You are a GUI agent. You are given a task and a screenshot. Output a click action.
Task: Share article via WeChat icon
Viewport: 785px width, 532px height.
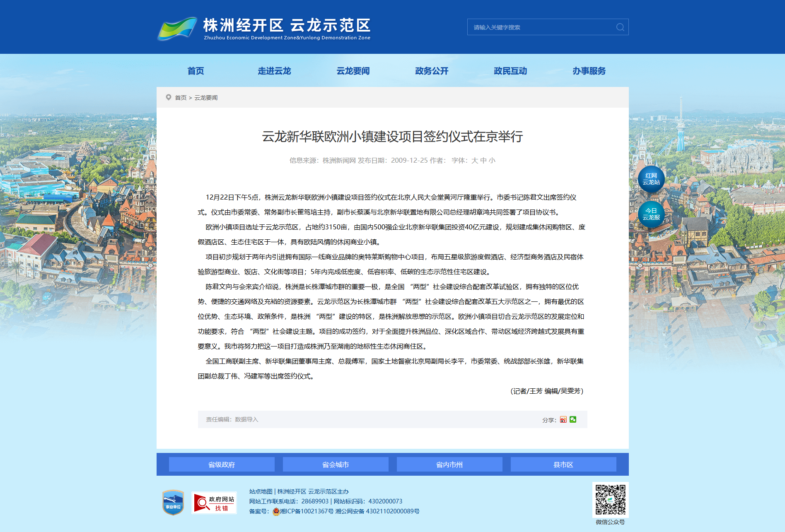[573, 419]
